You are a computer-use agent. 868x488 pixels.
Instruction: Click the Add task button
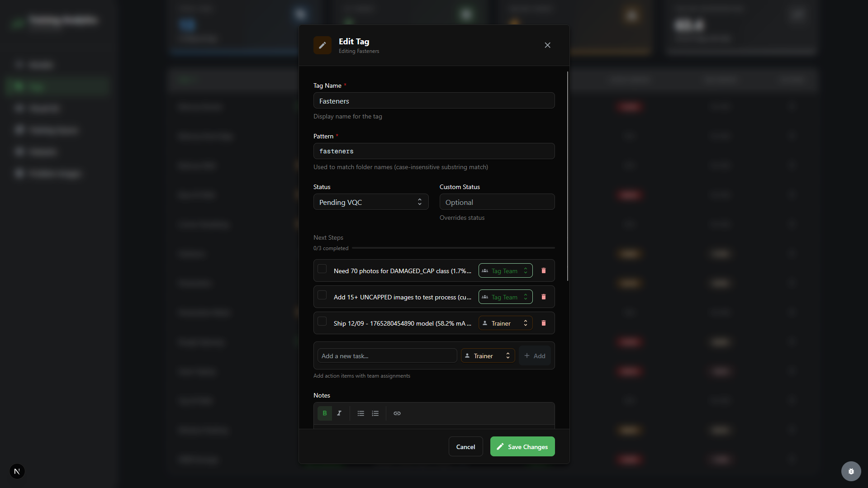click(535, 355)
